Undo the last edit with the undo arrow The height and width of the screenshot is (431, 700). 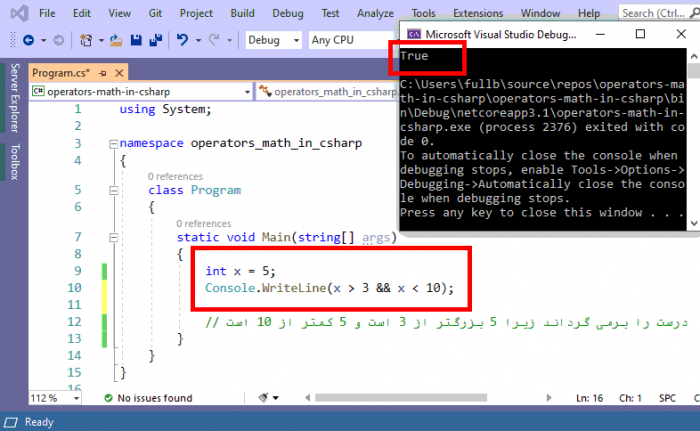(x=182, y=40)
